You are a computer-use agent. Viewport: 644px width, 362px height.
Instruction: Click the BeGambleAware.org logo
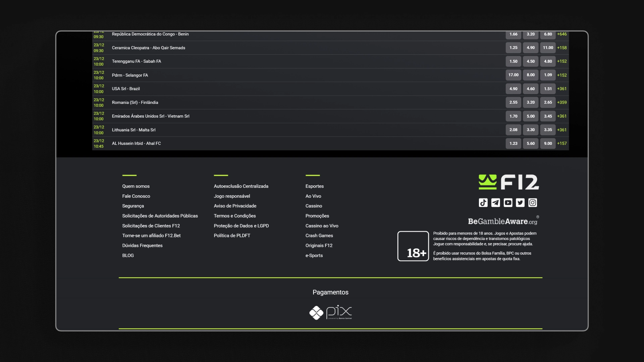click(503, 221)
